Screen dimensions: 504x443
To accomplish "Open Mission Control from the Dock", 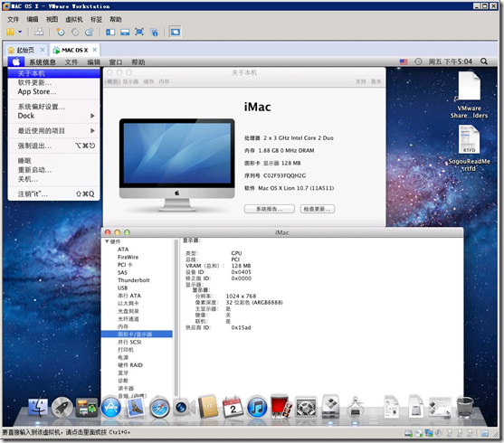I will click(87, 408).
